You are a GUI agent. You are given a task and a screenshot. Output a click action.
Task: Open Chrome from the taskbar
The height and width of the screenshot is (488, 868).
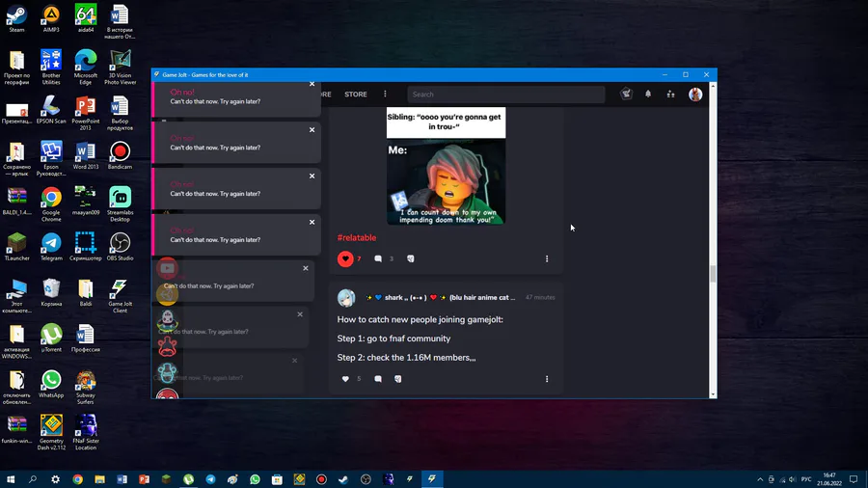tap(77, 479)
